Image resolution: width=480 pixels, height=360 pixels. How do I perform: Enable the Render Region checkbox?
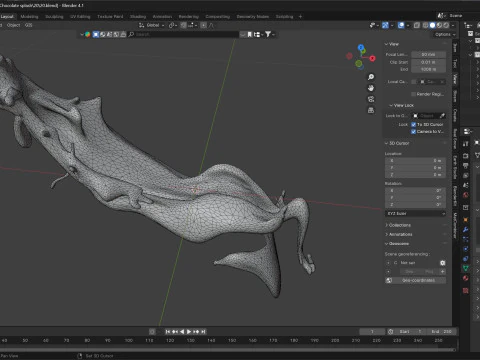click(413, 94)
